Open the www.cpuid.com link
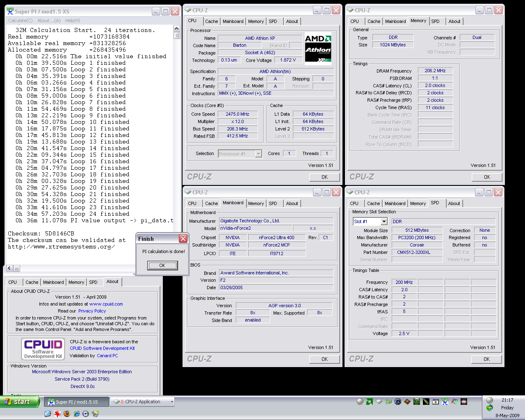This screenshot has width=525, height=420. click(106, 304)
